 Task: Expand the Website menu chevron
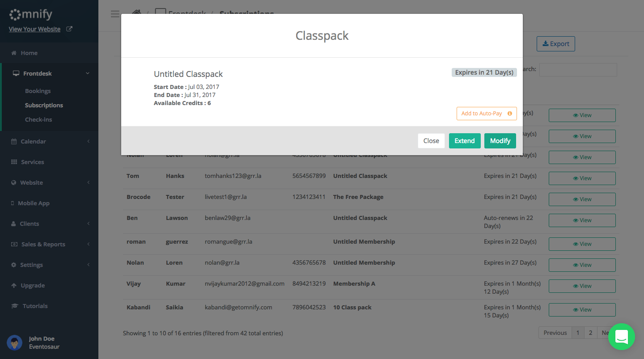point(88,182)
